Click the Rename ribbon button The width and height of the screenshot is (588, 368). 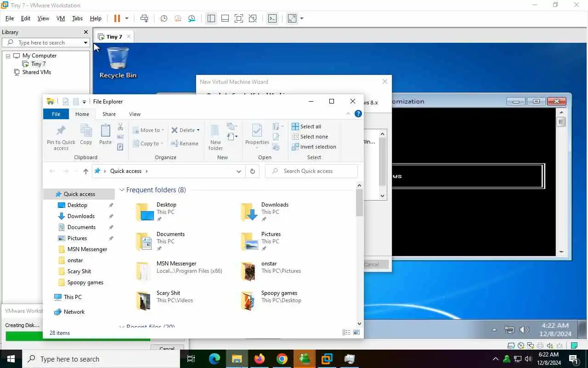[185, 144]
